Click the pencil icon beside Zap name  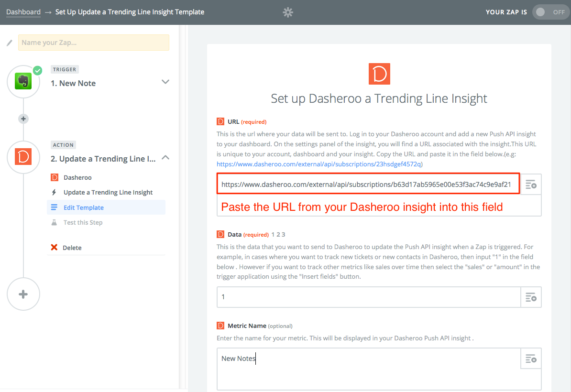click(10, 43)
